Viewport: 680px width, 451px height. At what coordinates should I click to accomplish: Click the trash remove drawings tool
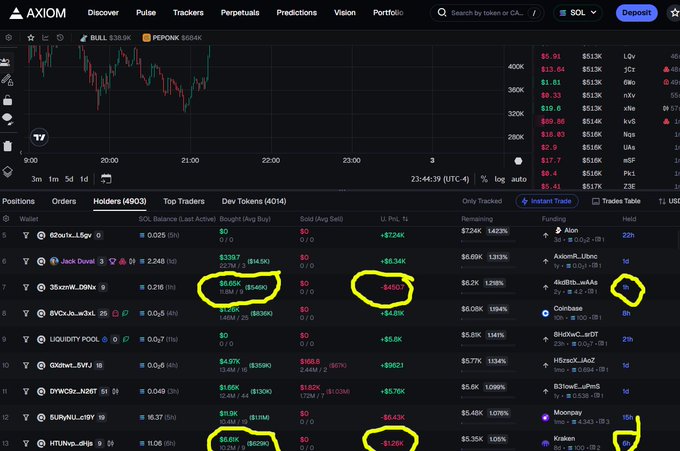pos(7,146)
